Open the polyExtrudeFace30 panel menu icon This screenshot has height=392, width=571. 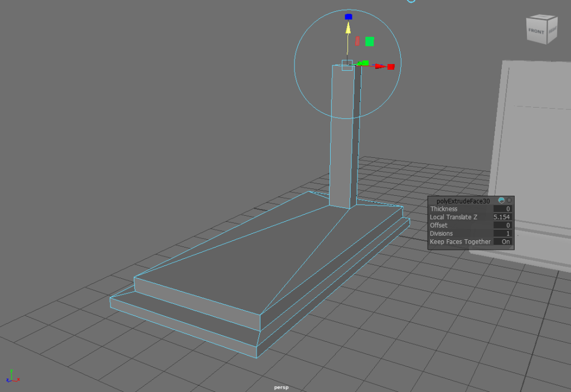(509, 201)
